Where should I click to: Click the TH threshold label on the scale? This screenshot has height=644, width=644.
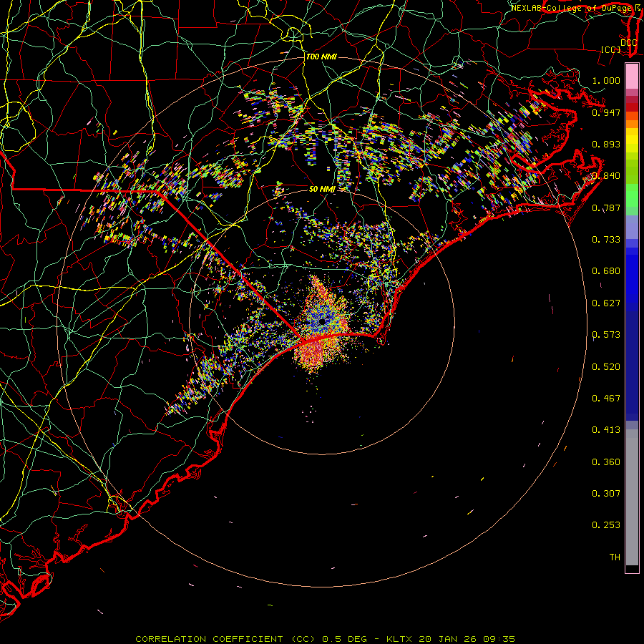(x=615, y=557)
